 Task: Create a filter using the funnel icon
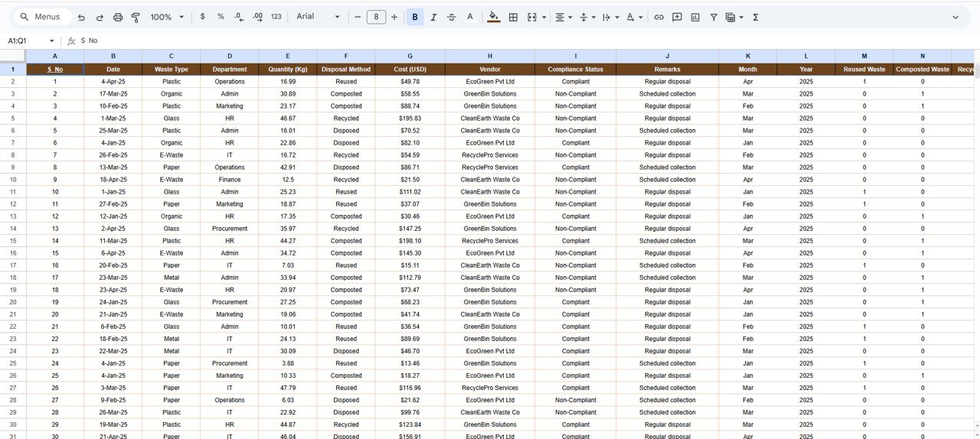[714, 17]
